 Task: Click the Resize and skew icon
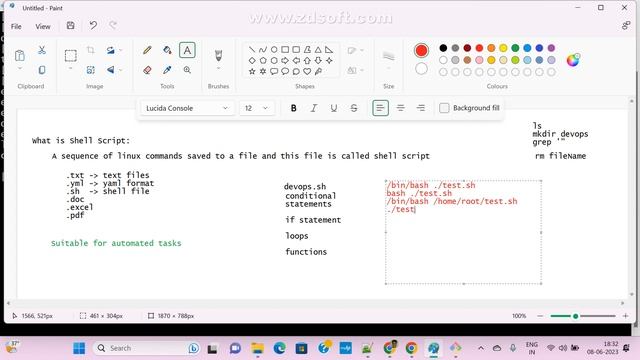(91, 70)
